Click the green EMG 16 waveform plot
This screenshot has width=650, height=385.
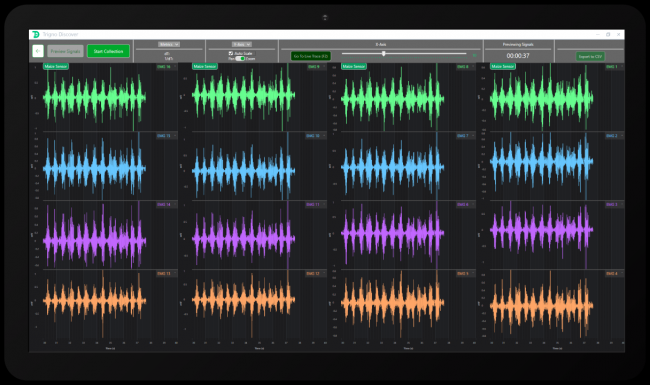[95, 98]
